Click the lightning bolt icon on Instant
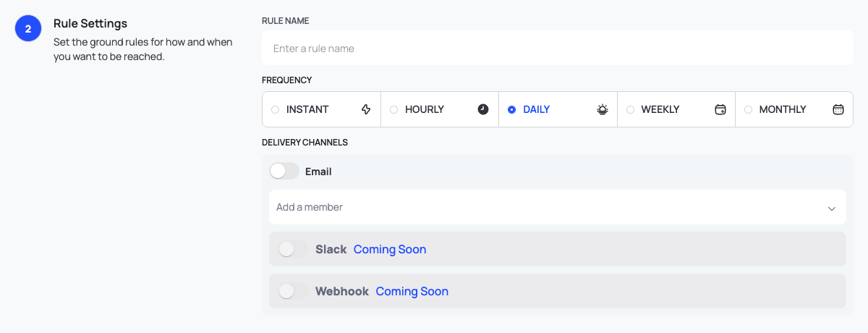This screenshot has height=333, width=868. pos(366,109)
